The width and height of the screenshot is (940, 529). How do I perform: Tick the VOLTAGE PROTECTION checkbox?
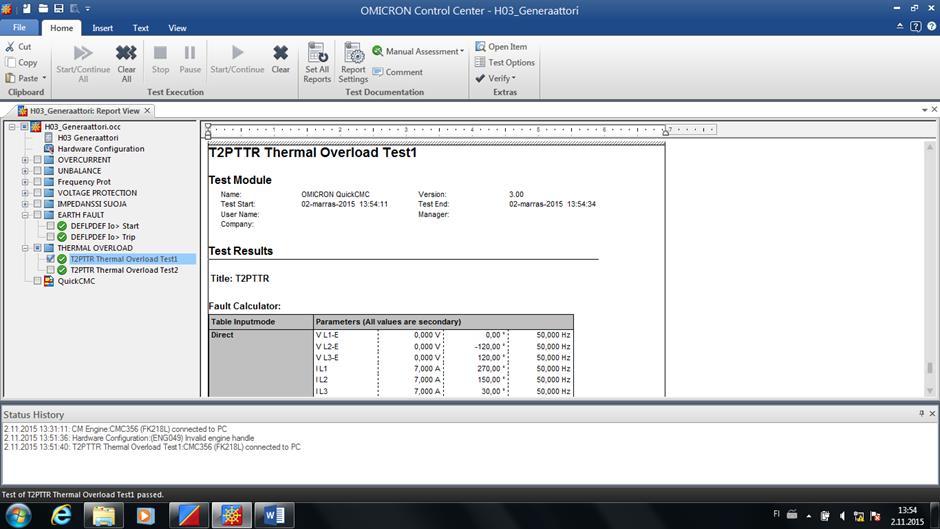click(x=37, y=193)
